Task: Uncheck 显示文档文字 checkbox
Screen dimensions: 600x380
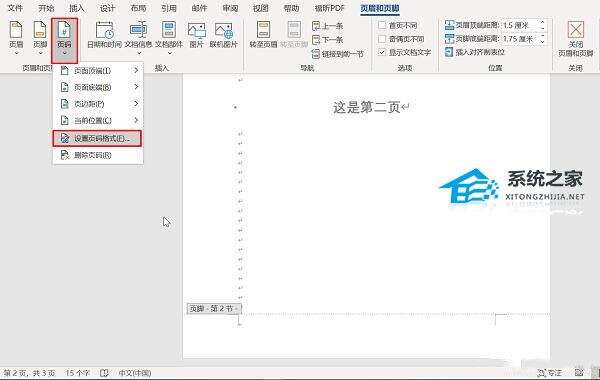Action: pos(382,52)
